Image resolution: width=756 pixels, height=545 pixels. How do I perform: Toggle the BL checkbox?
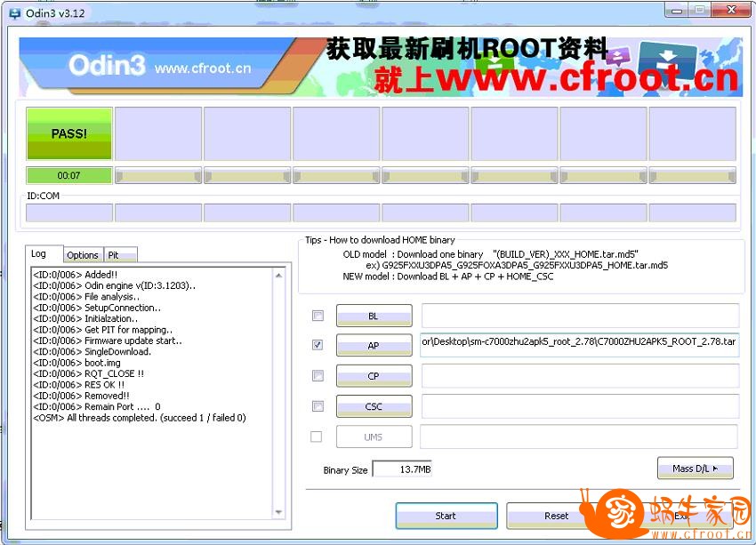click(x=318, y=316)
